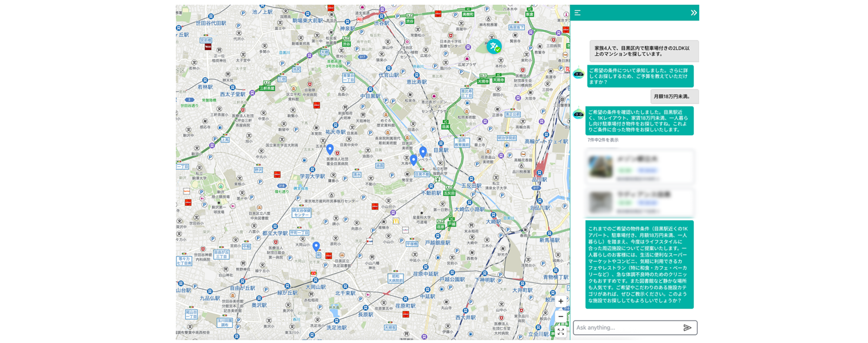Zoom out using the minus map control
The height and width of the screenshot is (343, 868).
562,317
